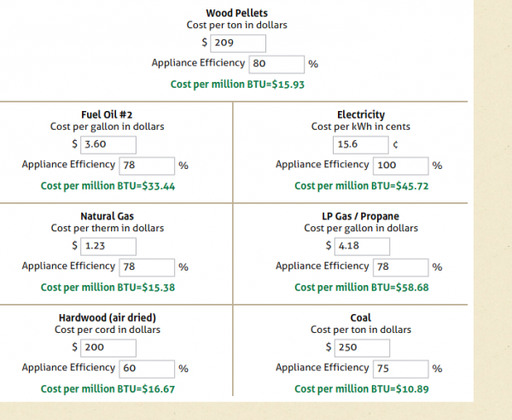Click the Wood Pellets cost per million BTU result
Viewport: 512px width, 420px height.
point(237,85)
